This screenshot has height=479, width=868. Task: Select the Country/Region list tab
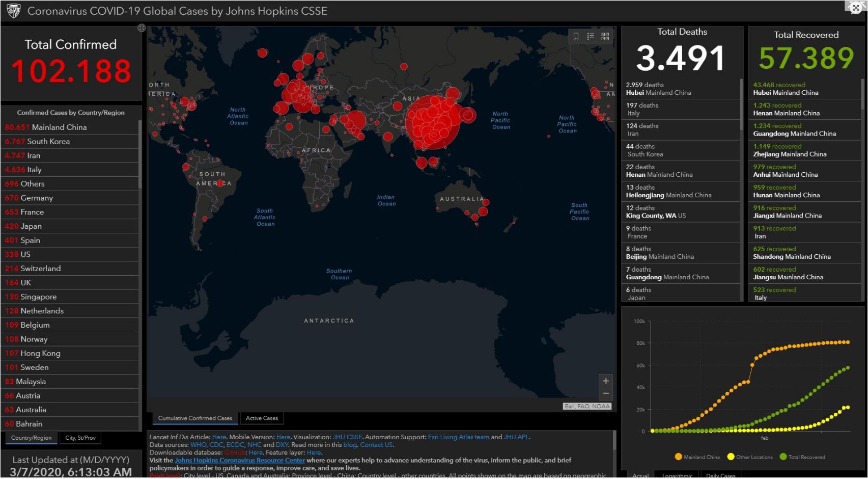tap(32, 438)
